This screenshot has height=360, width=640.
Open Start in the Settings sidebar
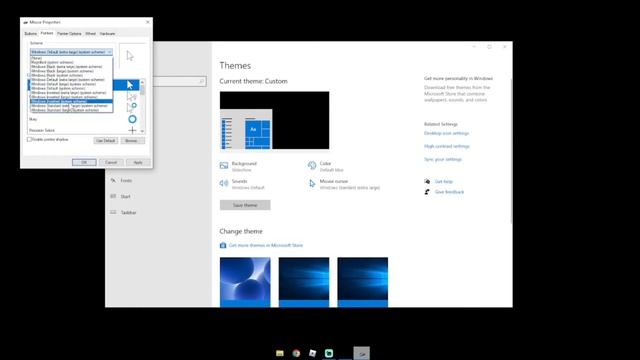click(125, 196)
